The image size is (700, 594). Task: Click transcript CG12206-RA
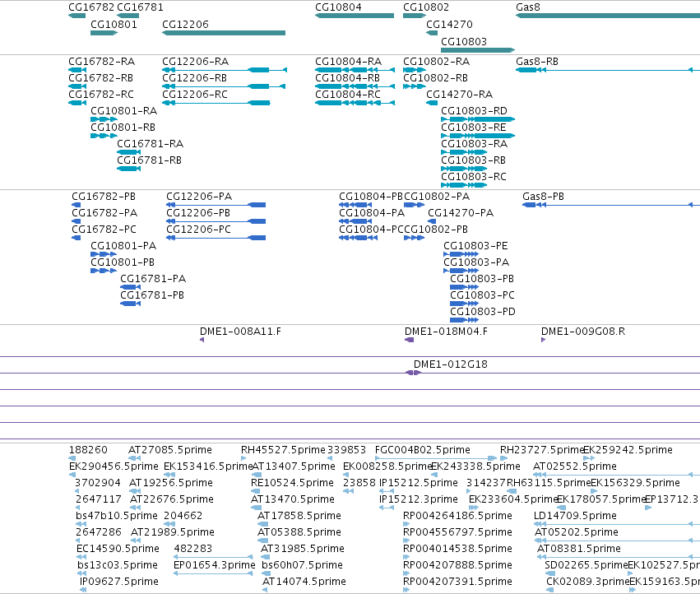[x=224, y=70]
